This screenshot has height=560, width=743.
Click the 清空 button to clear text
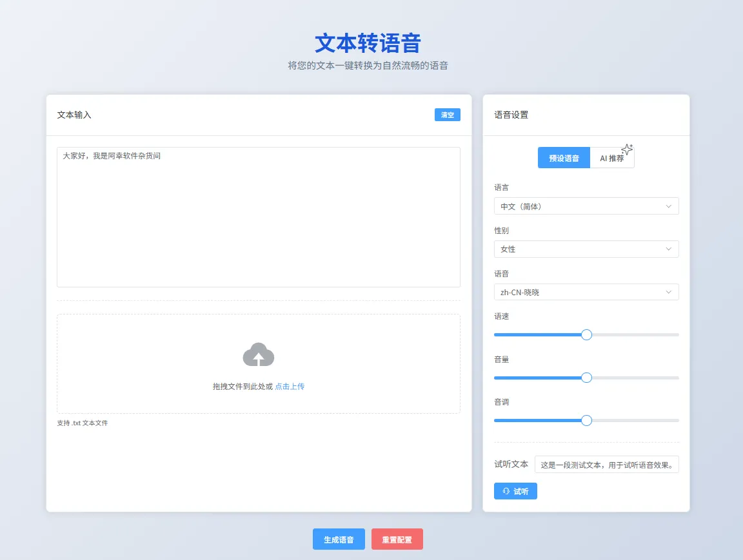tap(447, 114)
